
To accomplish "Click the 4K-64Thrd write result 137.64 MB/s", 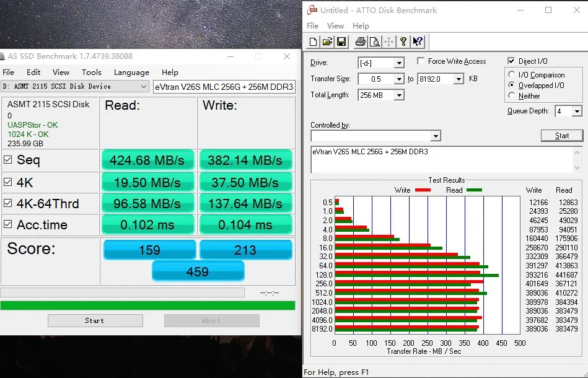I will tap(245, 203).
